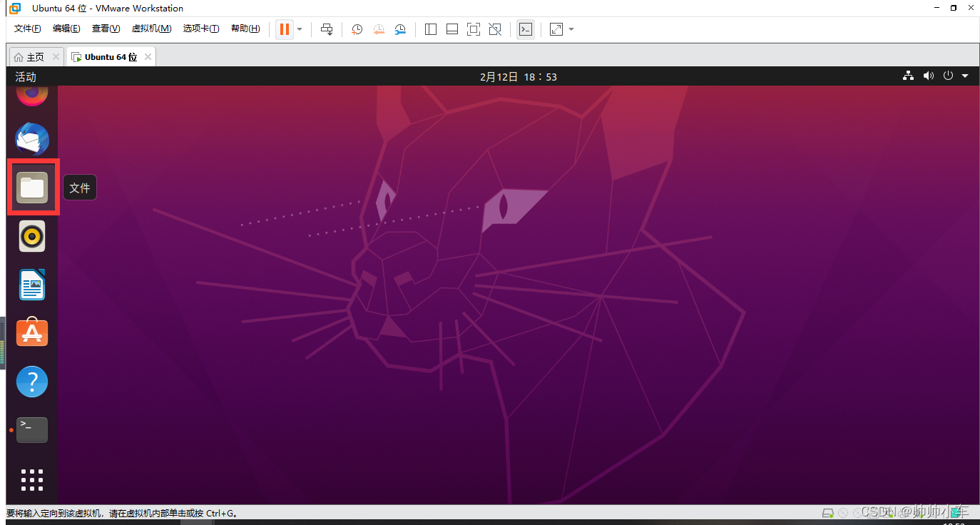Open the 虚拟机(M) menu
Image resolution: width=980 pixels, height=525 pixels.
151,29
